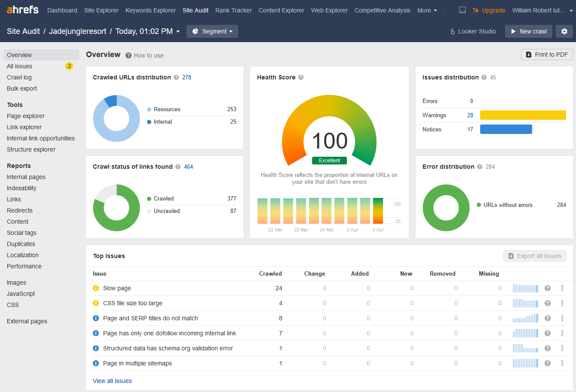Click help icon next to Health Score
The height and width of the screenshot is (392, 576).
coord(301,77)
